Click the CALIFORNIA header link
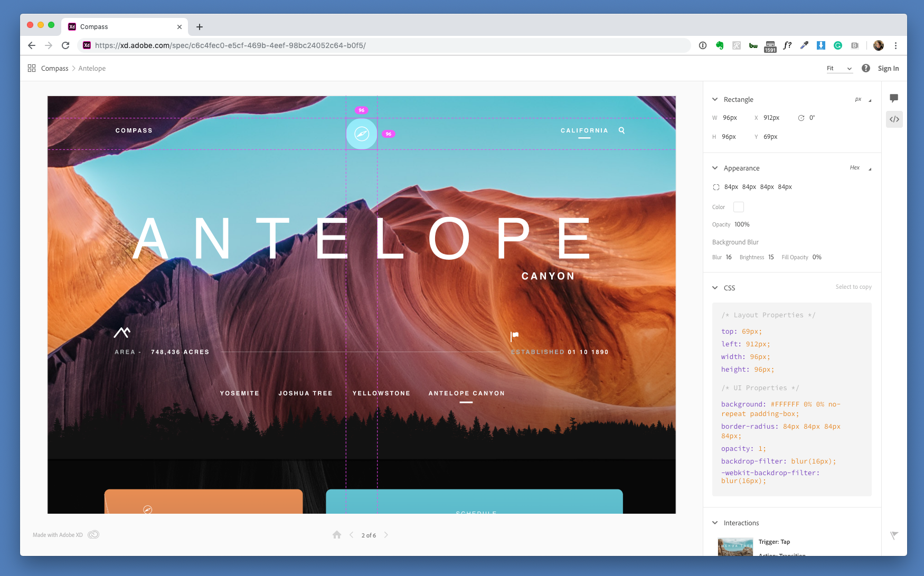The height and width of the screenshot is (576, 924). point(584,130)
